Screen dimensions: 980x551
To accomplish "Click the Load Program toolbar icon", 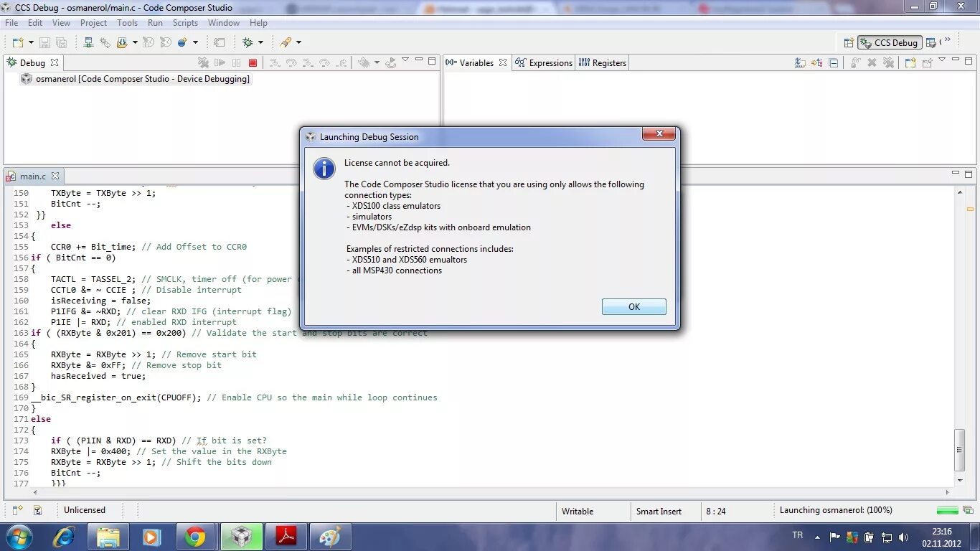I will click(x=122, y=42).
